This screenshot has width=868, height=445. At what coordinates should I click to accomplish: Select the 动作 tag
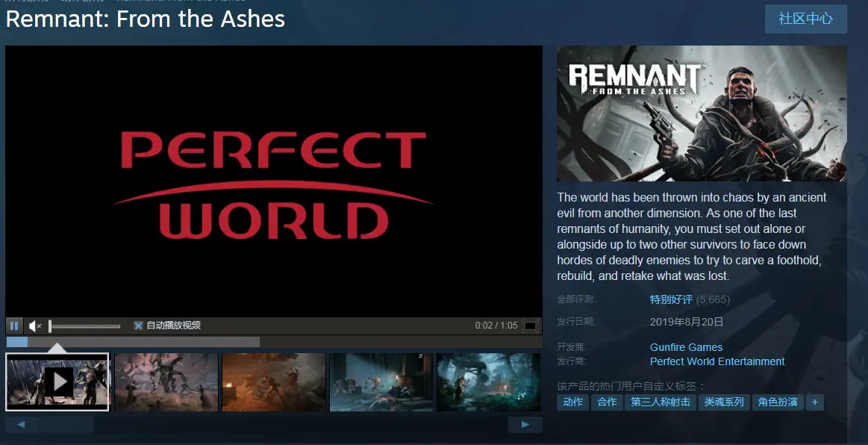coord(572,402)
